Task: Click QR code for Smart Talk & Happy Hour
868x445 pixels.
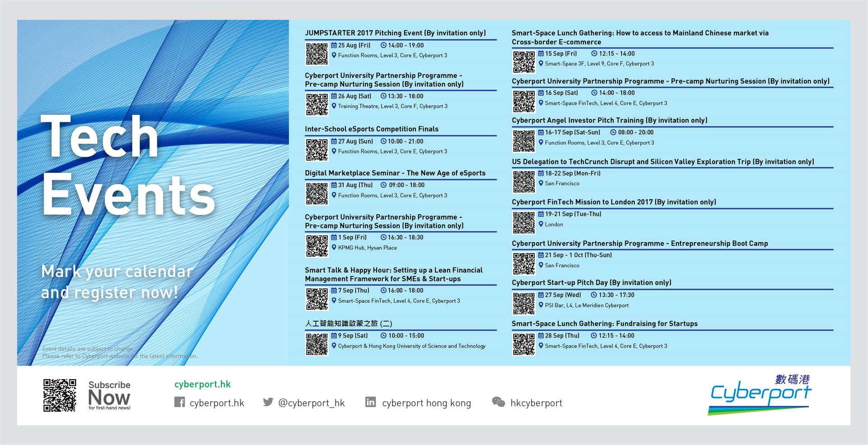Action: tap(317, 299)
